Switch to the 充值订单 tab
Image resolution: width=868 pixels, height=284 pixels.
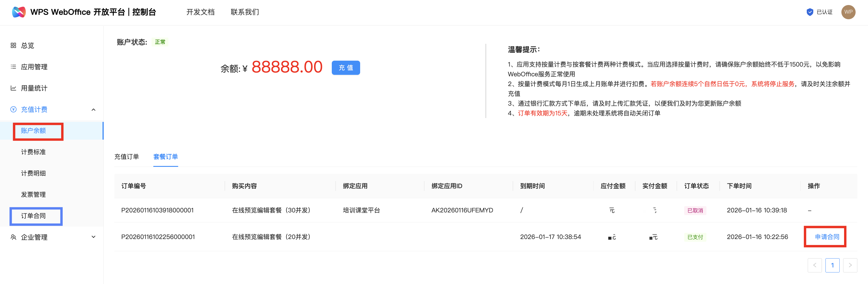[127, 156]
